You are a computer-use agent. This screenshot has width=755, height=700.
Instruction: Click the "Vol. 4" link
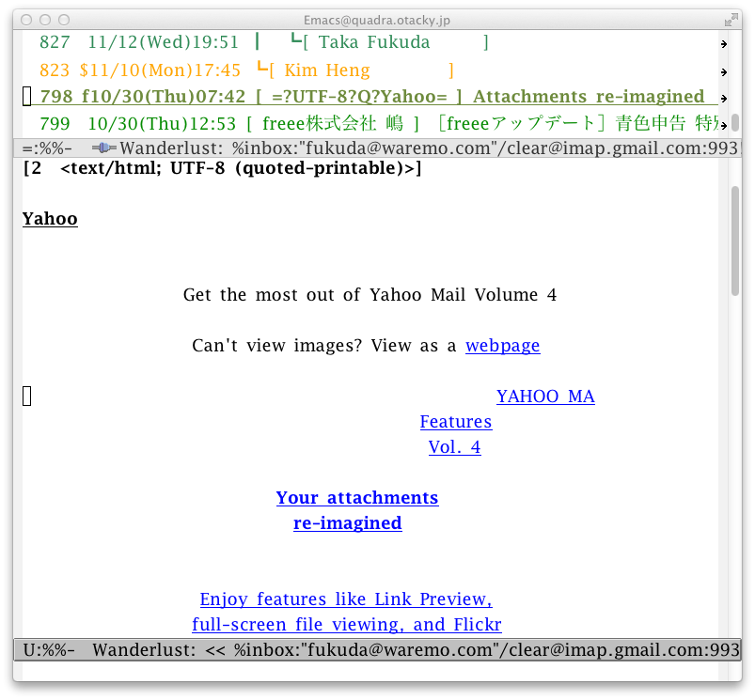pyautogui.click(x=454, y=447)
